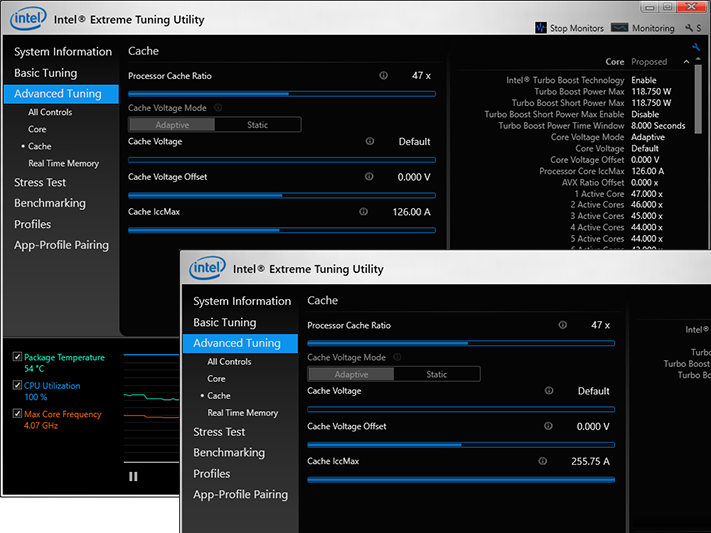This screenshot has width=711, height=533.
Task: Select Core sub-item in front window sidebar
Action: (216, 379)
